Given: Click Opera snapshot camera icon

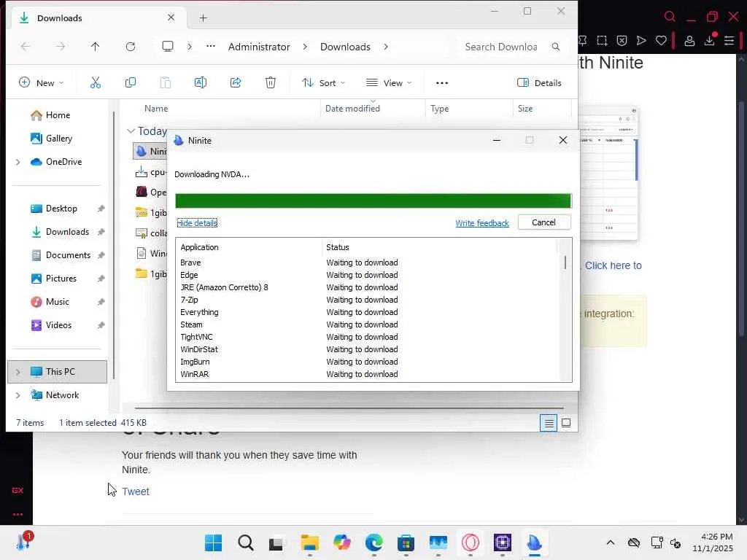Looking at the screenshot, I should 602,41.
